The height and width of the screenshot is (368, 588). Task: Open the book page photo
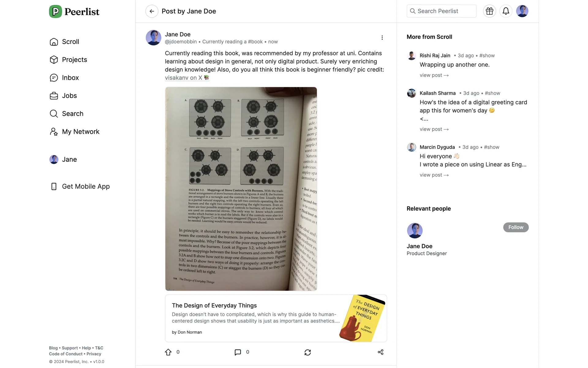[241, 189]
